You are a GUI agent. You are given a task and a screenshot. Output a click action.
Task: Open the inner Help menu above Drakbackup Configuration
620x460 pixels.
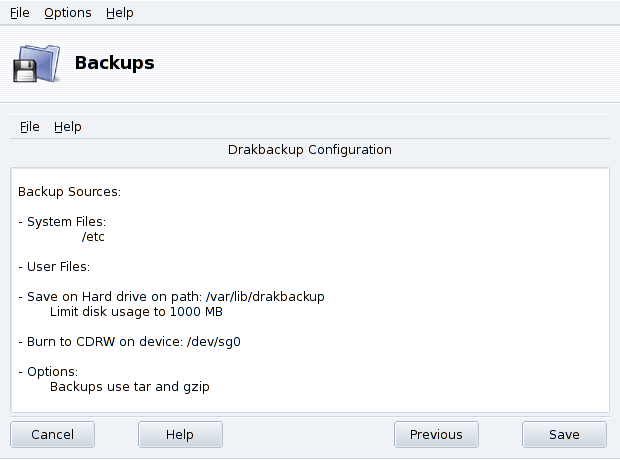tap(68, 127)
